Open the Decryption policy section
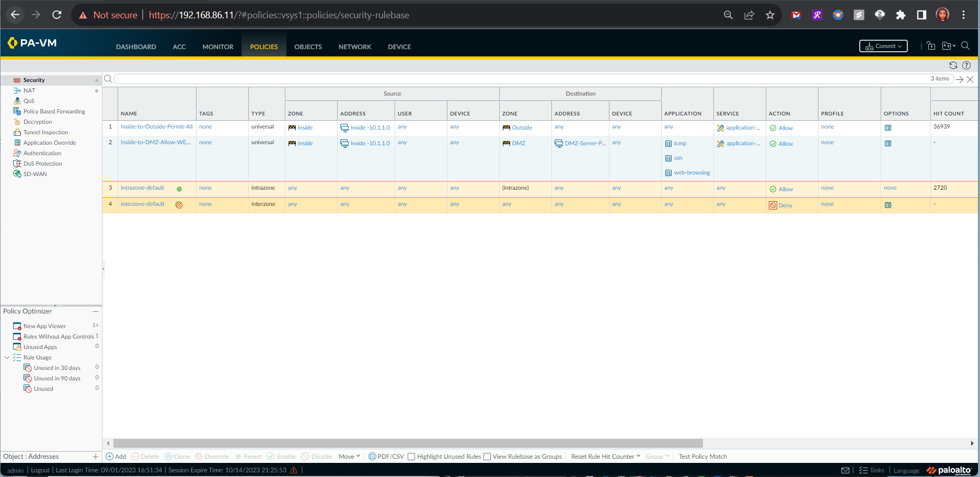The height and width of the screenshot is (477, 980). pos(37,121)
